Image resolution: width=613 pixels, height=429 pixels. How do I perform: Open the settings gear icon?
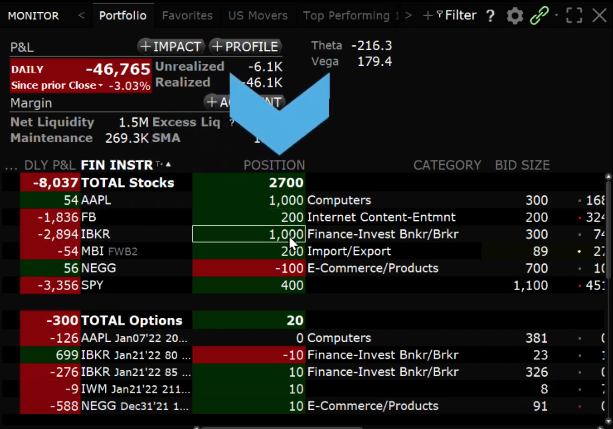click(515, 16)
